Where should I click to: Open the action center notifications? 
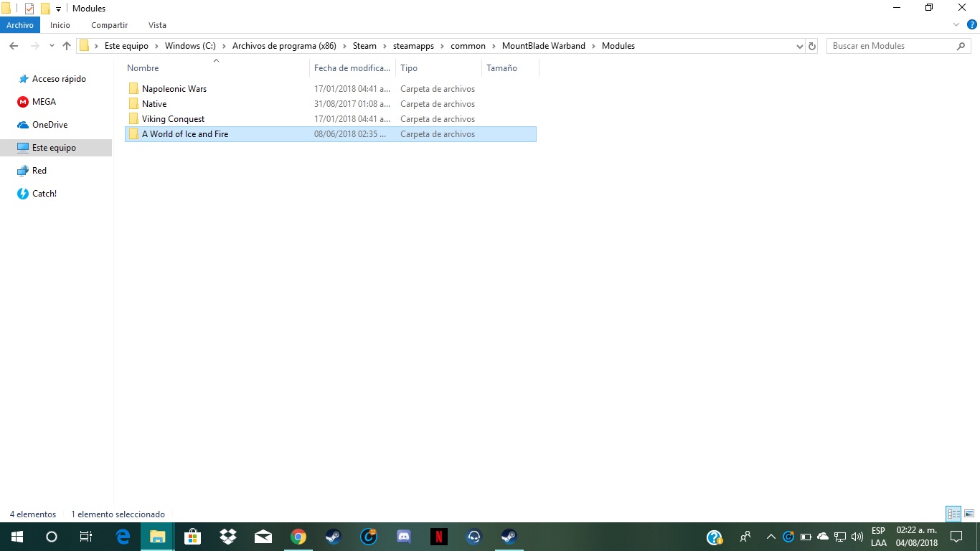[956, 537]
